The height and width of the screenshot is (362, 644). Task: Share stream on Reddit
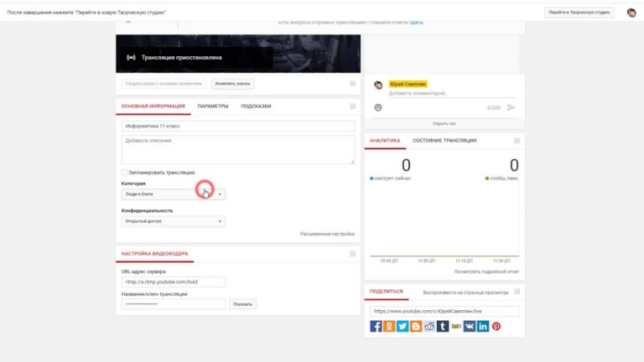point(429,326)
